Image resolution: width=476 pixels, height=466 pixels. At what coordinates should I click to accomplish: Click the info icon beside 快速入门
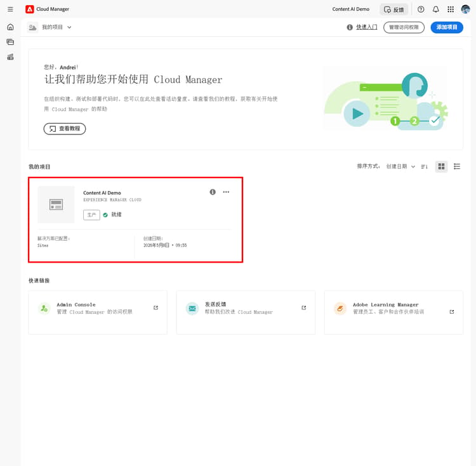(x=350, y=27)
